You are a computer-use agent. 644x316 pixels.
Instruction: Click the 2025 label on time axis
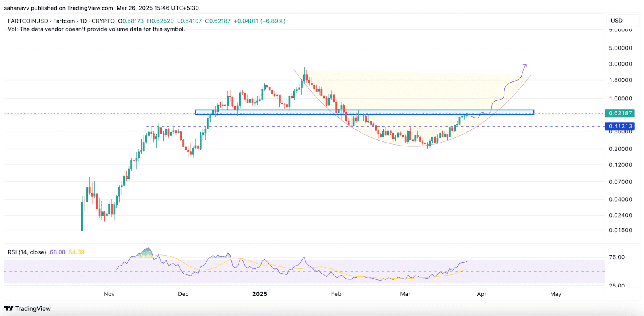point(260,294)
